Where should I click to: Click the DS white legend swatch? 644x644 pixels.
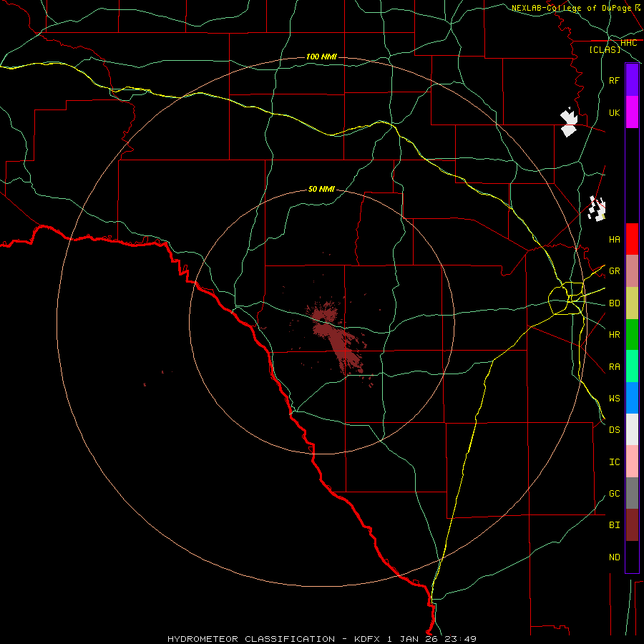point(632,429)
